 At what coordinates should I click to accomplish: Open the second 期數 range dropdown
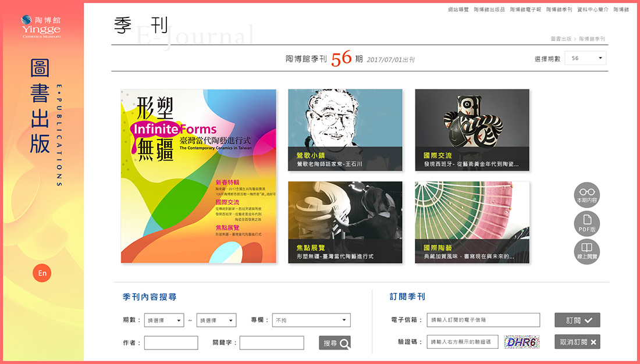[x=216, y=320]
